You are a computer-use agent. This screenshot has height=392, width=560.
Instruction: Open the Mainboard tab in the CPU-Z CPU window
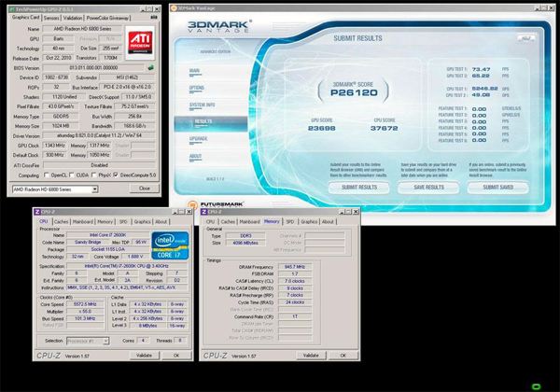pos(83,222)
